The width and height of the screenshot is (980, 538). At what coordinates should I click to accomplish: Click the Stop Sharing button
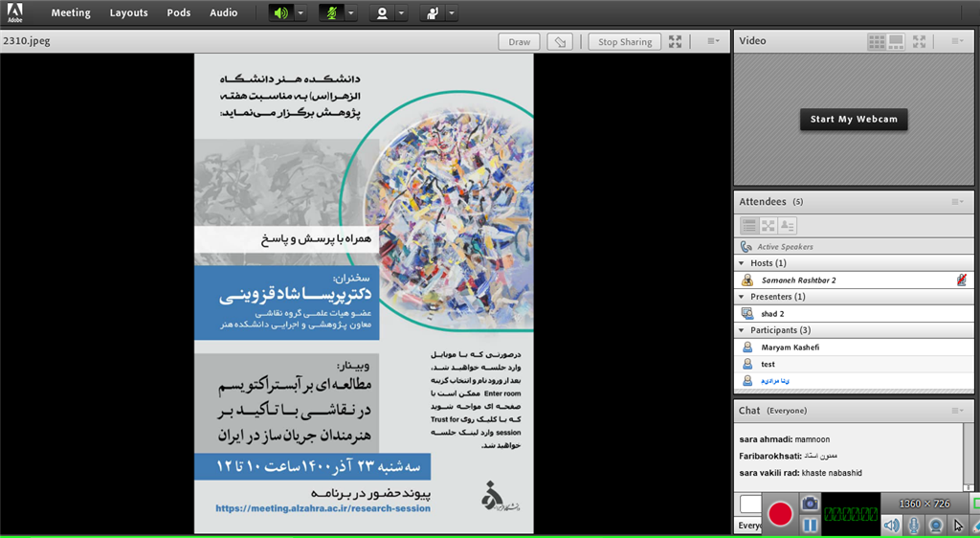(624, 42)
